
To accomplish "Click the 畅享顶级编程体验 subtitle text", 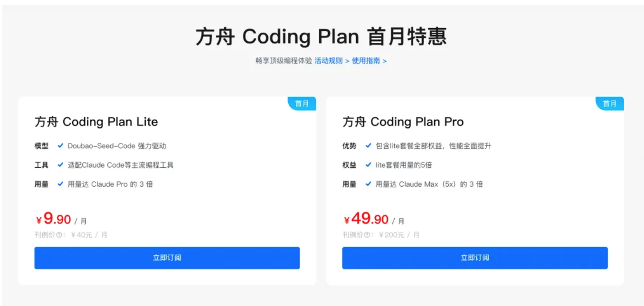I will coord(284,61).
